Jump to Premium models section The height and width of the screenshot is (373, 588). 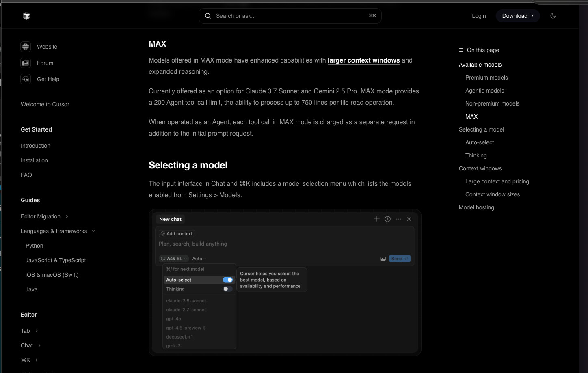(486, 78)
